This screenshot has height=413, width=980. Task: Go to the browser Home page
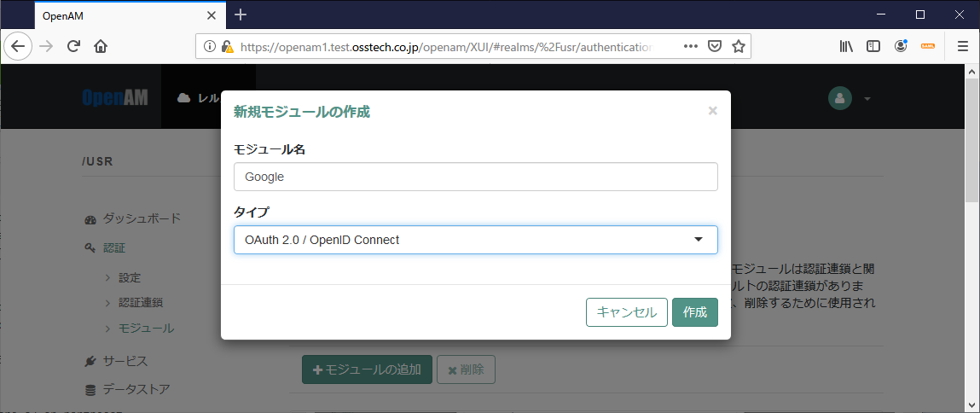click(101, 46)
